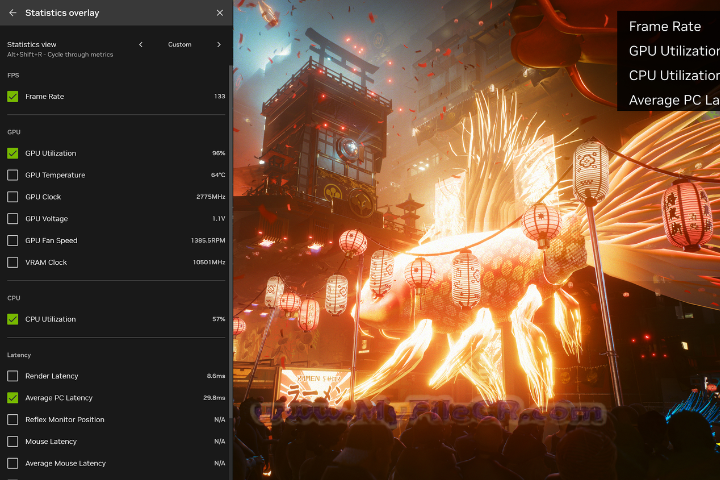Click the Statistics view label
This screenshot has height=480, width=720.
tap(32, 45)
